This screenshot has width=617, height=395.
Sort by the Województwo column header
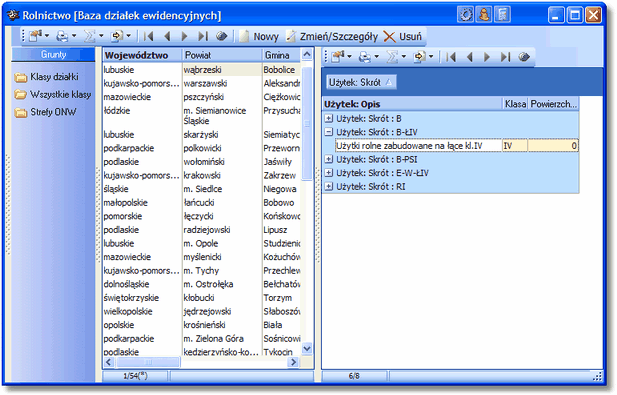[x=142, y=55]
